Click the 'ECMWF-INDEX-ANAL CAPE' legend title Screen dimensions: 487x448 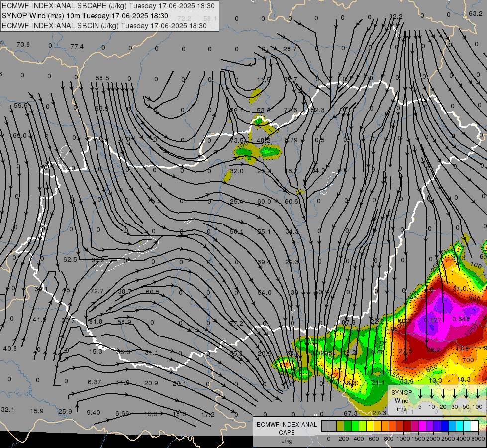click(x=287, y=428)
